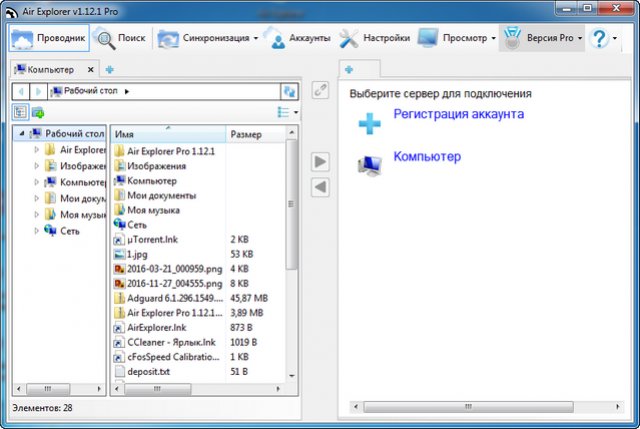Viewport: 640px width, 429px height.
Task: Open the Версия Pro dropdown menu
Action: pos(580,39)
